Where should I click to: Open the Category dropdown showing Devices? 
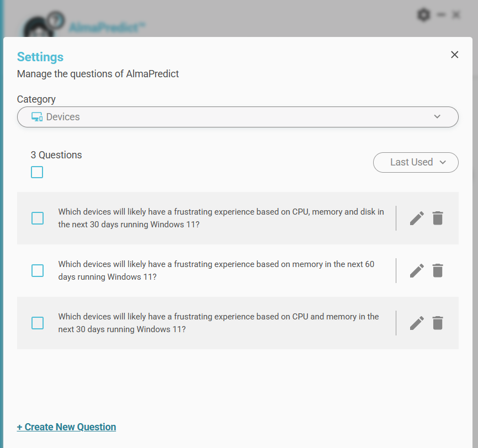237,117
